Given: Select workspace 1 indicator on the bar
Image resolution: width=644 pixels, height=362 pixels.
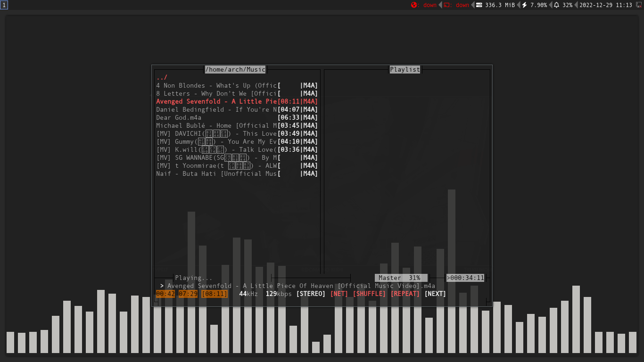Looking at the screenshot, I should (4, 5).
